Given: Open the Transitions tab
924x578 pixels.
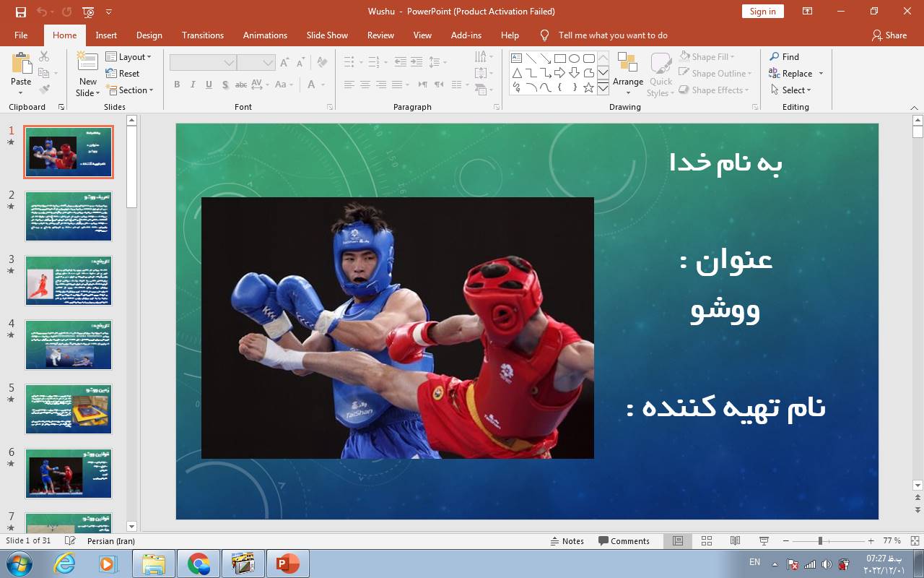Looking at the screenshot, I should [202, 35].
